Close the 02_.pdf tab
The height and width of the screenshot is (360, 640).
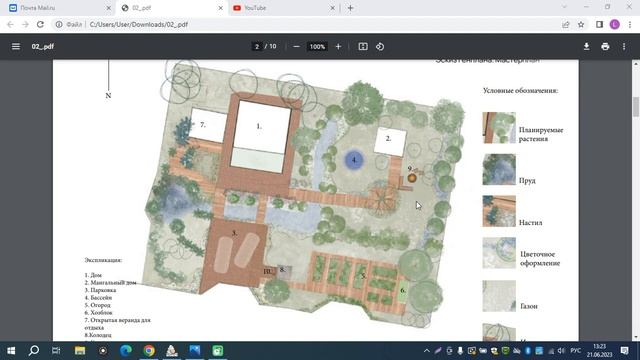coord(220,8)
